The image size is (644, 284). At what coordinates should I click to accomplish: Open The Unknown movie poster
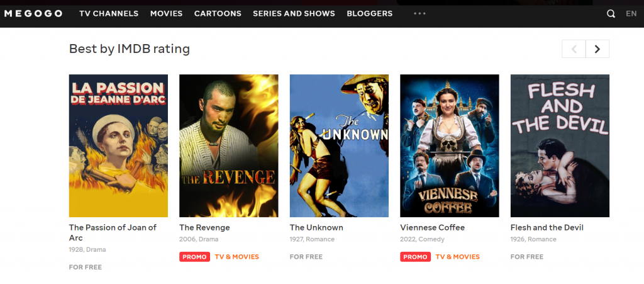click(339, 145)
